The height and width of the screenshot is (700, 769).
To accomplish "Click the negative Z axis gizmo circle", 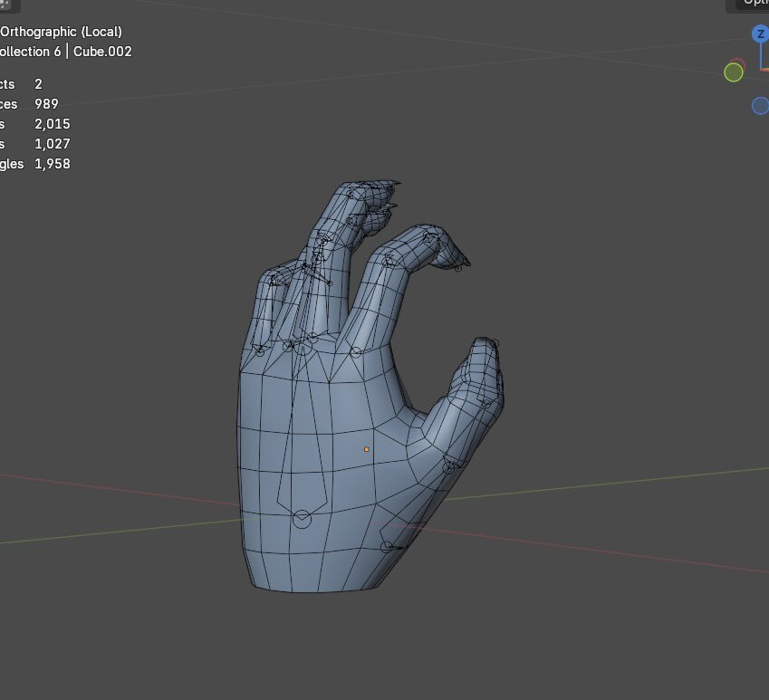I will click(760, 106).
